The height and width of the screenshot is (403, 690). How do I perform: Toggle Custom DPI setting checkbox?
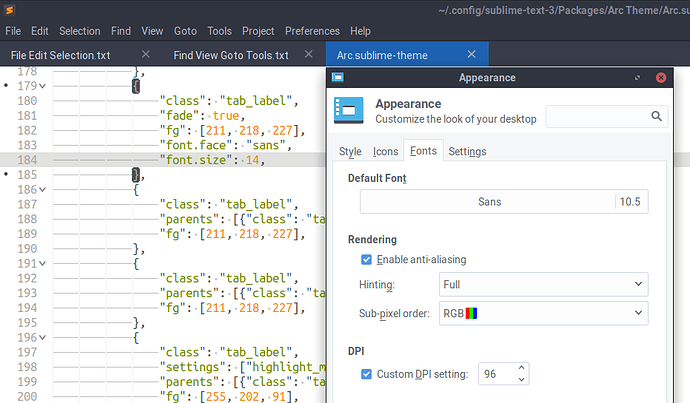[x=366, y=374]
